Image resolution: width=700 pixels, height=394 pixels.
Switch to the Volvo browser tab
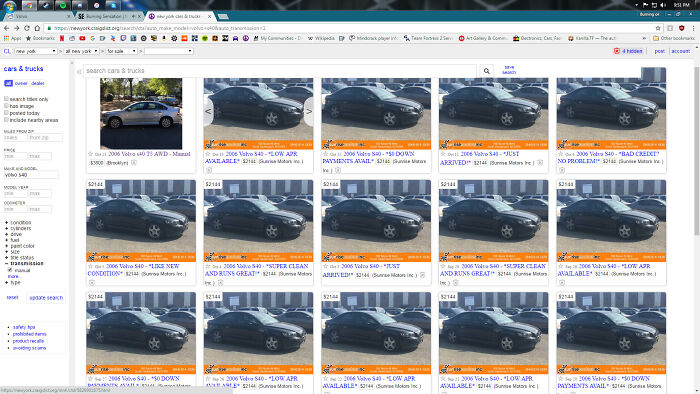coord(38,16)
